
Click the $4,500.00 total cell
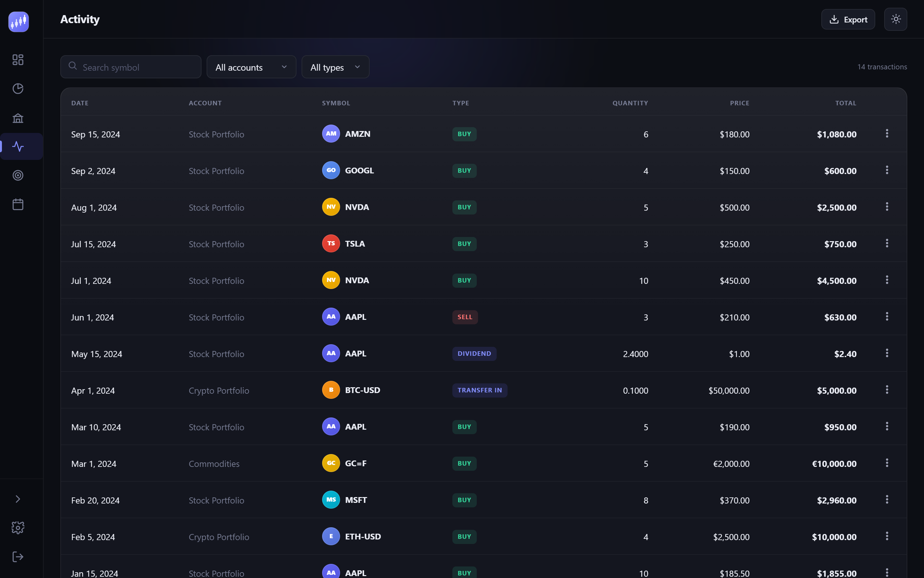pyautogui.click(x=836, y=281)
